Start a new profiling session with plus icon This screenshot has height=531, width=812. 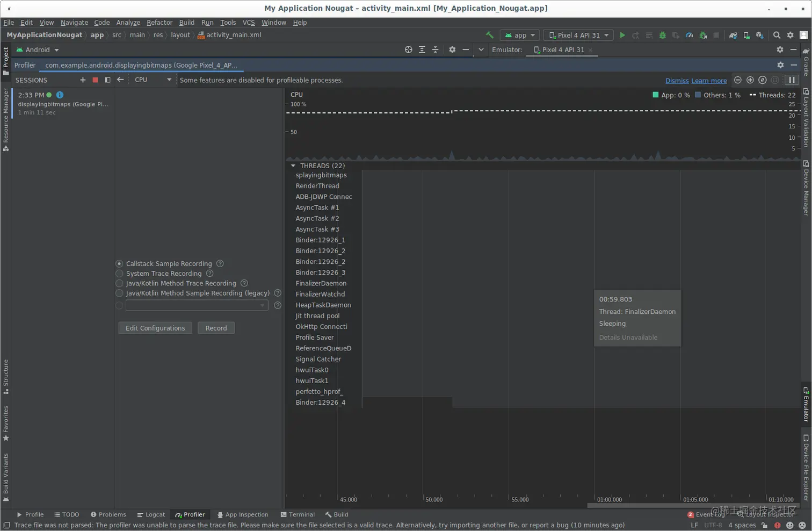click(83, 80)
